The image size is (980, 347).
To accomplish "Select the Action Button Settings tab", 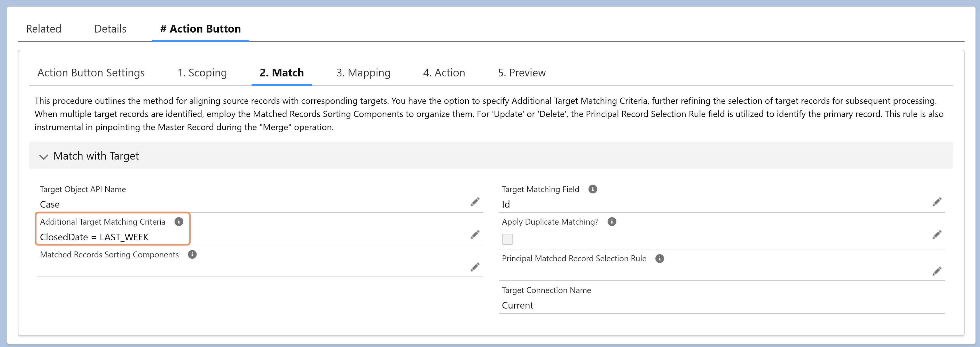I will tap(91, 73).
